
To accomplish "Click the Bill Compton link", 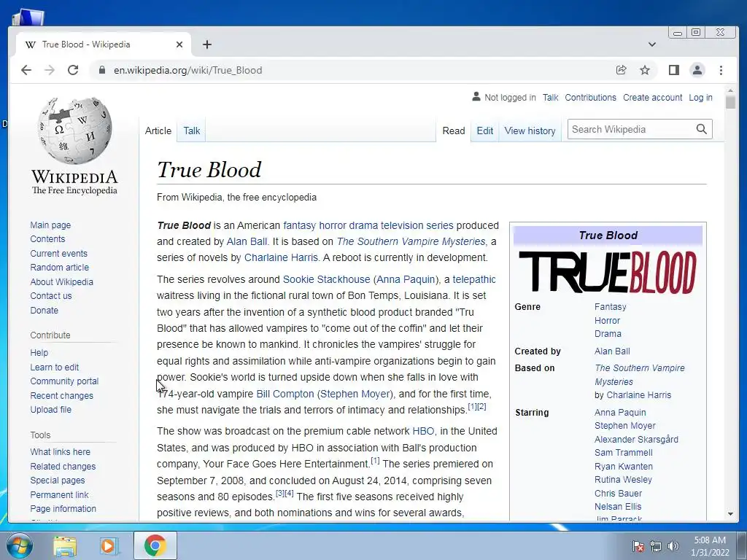I will [285, 394].
